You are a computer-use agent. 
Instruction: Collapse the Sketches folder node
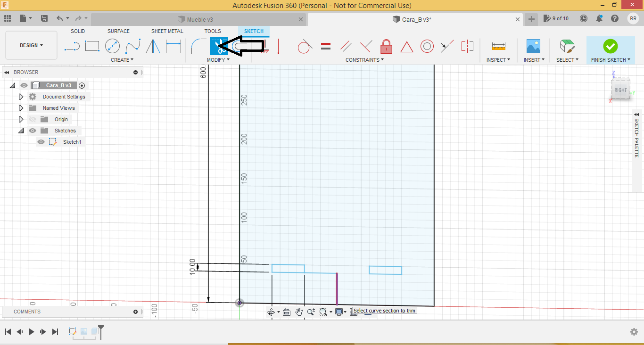click(21, 131)
